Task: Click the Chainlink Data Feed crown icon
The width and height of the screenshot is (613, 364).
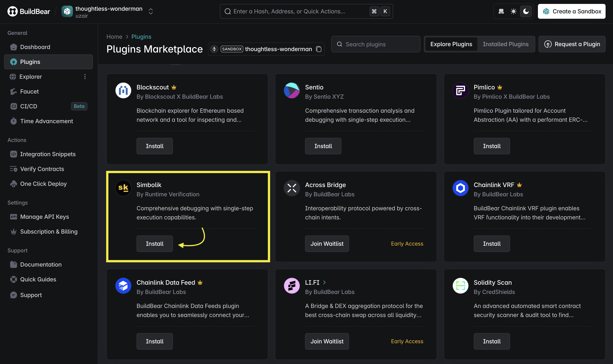Action: pyautogui.click(x=200, y=282)
